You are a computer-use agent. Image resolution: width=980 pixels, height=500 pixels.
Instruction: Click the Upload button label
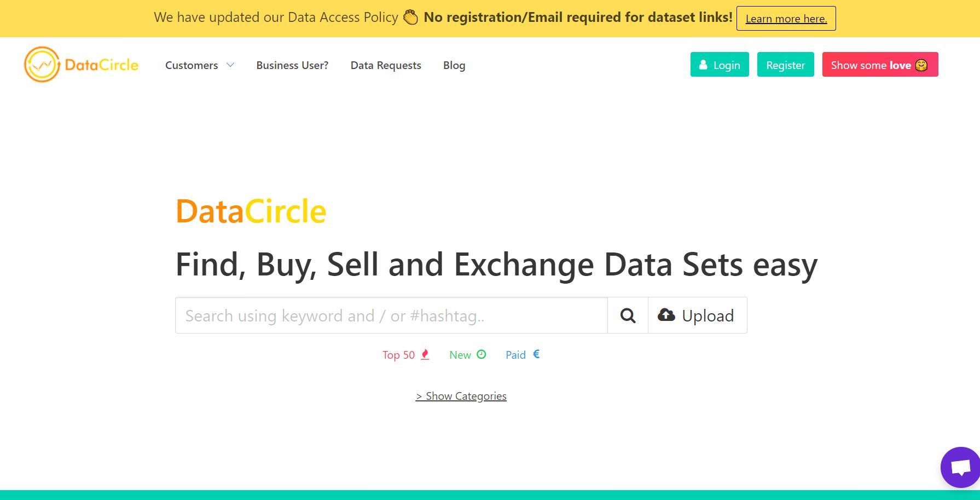(x=708, y=316)
